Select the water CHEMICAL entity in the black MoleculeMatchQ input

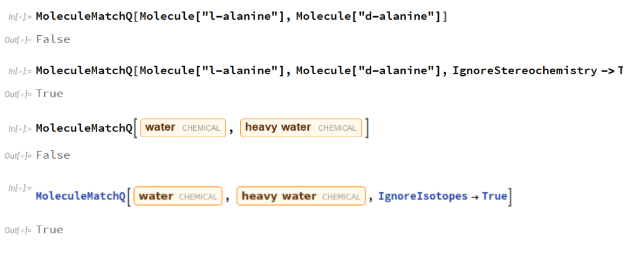[x=183, y=128]
